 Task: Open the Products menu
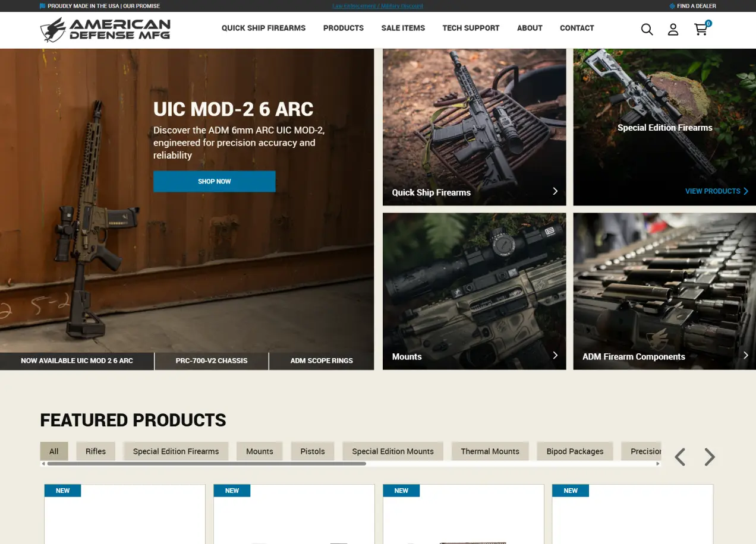tap(344, 28)
